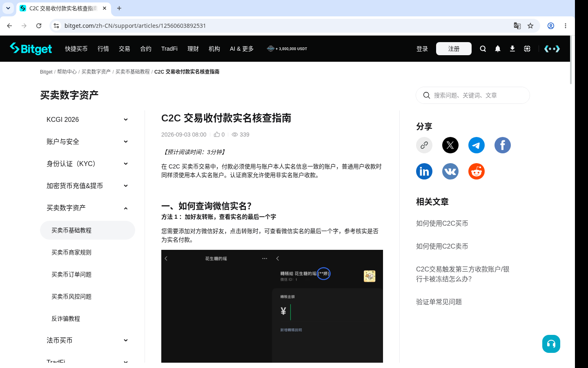
Task: Go to Bitget breadcrumb link
Action: [x=46, y=72]
